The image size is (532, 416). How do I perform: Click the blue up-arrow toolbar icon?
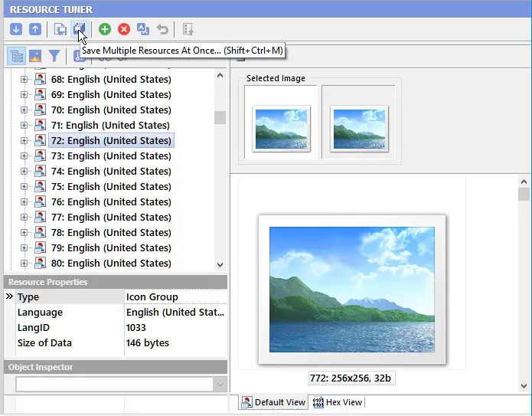coord(35,29)
